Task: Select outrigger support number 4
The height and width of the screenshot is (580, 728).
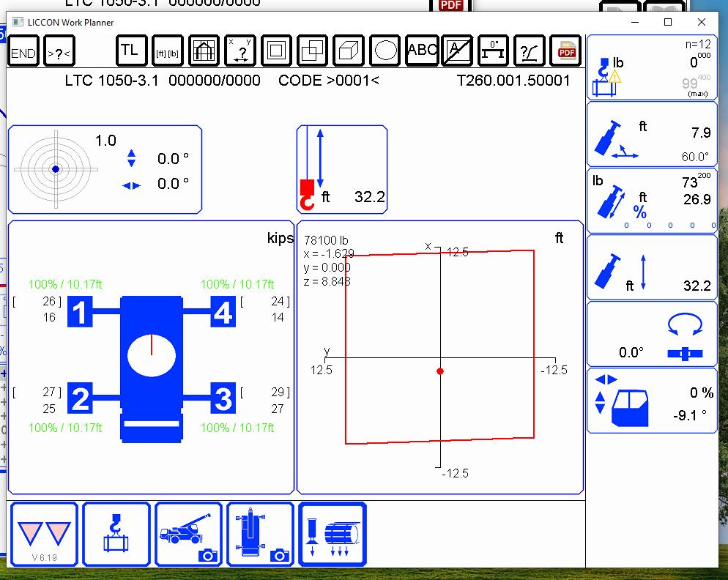Action: (223, 311)
